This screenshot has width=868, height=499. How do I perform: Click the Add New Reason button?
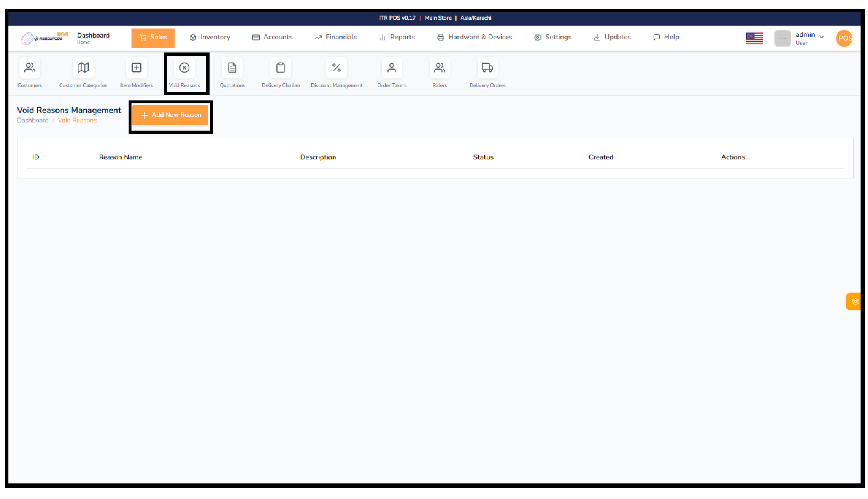[x=171, y=115]
